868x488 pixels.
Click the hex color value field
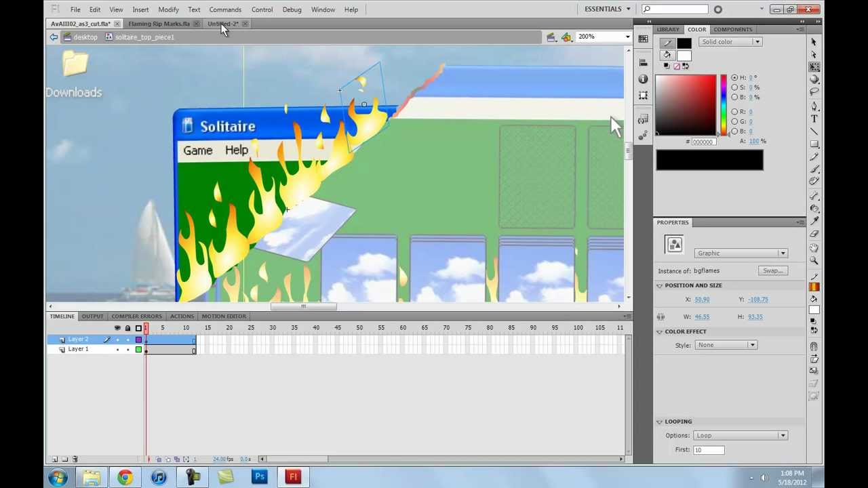tap(703, 142)
